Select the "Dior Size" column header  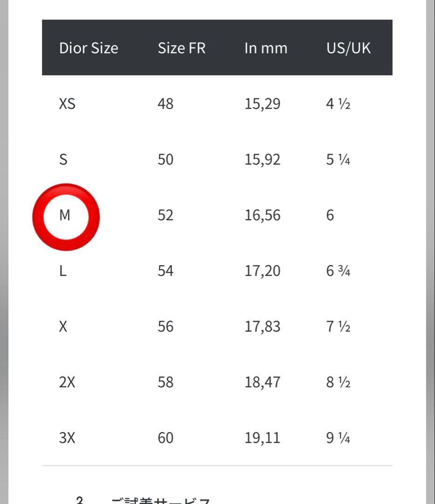(x=89, y=48)
